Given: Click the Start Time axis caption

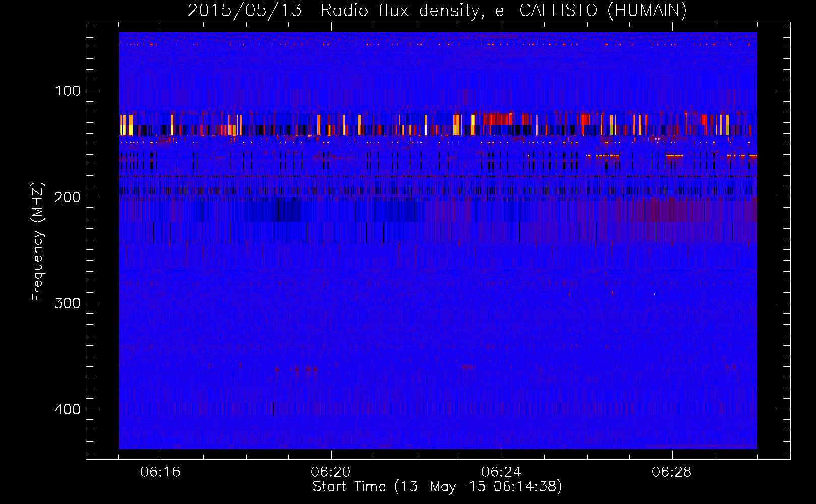Looking at the screenshot, I should (437, 487).
